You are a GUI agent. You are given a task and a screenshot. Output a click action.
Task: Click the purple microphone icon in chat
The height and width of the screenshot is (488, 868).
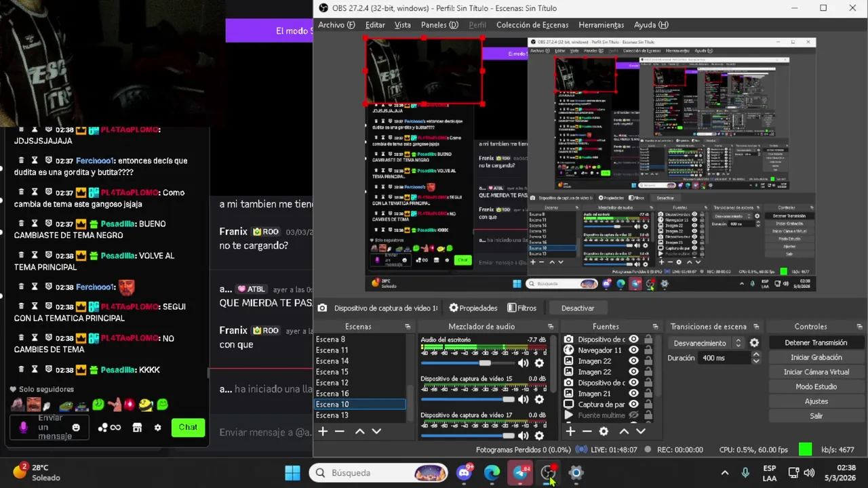(x=24, y=428)
